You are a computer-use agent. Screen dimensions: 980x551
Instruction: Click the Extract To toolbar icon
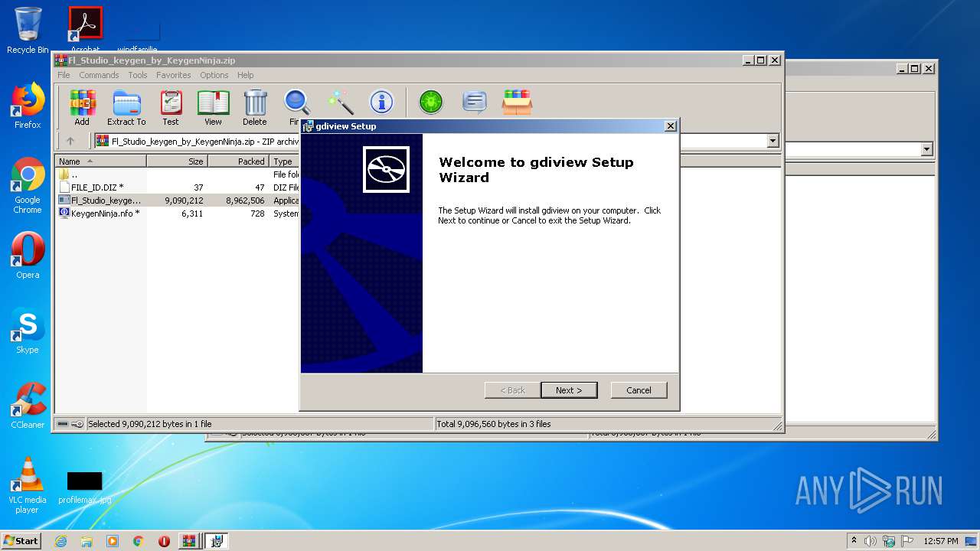tap(126, 108)
